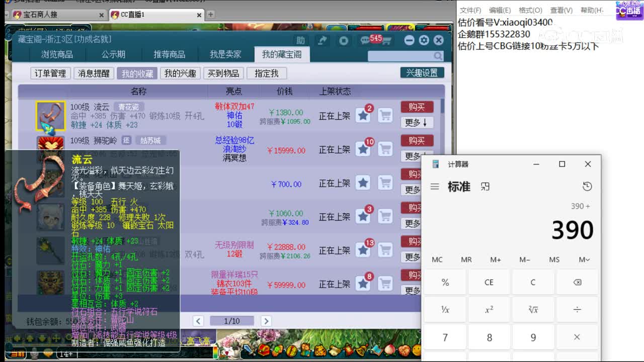Open the 藏宝阁 settings gear icon

click(424, 40)
